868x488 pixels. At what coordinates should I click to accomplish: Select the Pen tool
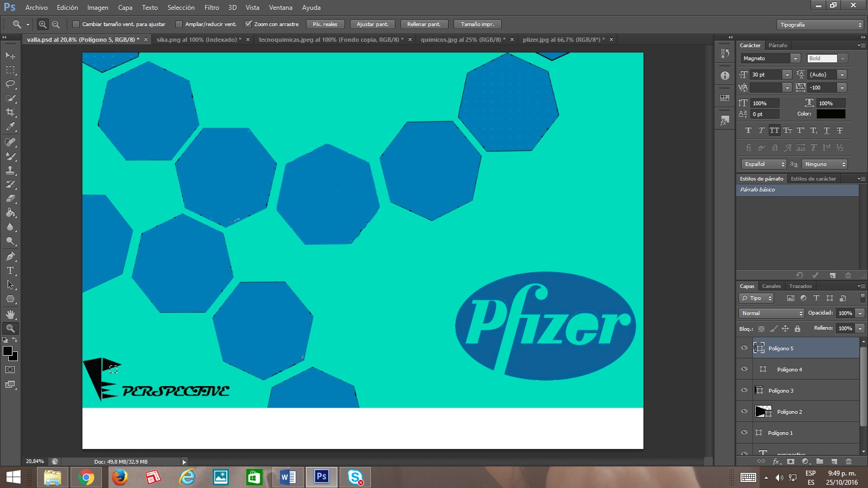(x=10, y=256)
